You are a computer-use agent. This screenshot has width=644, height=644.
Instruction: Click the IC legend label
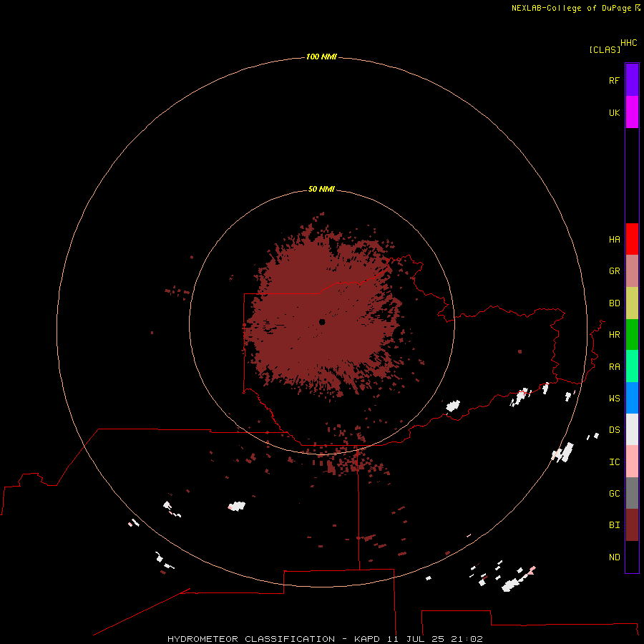pos(614,462)
